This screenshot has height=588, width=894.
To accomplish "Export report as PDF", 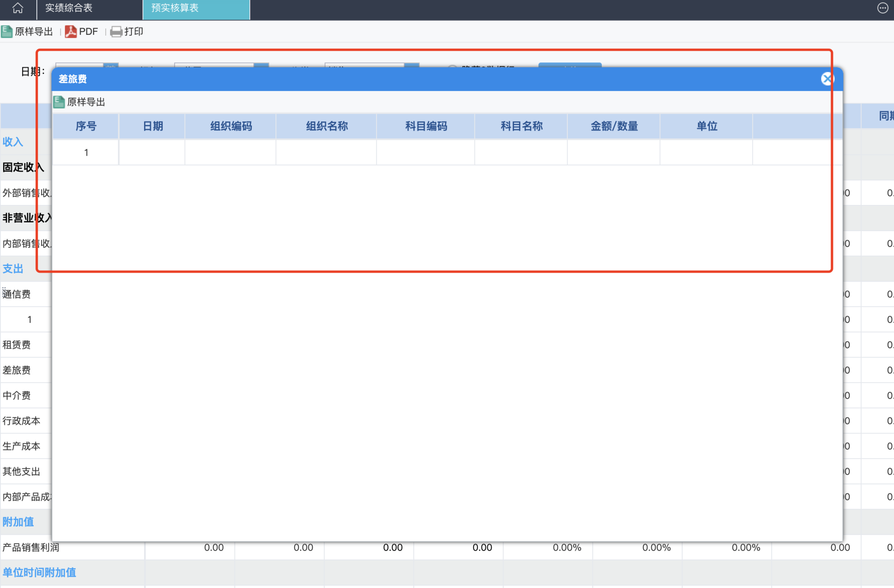I will point(82,31).
